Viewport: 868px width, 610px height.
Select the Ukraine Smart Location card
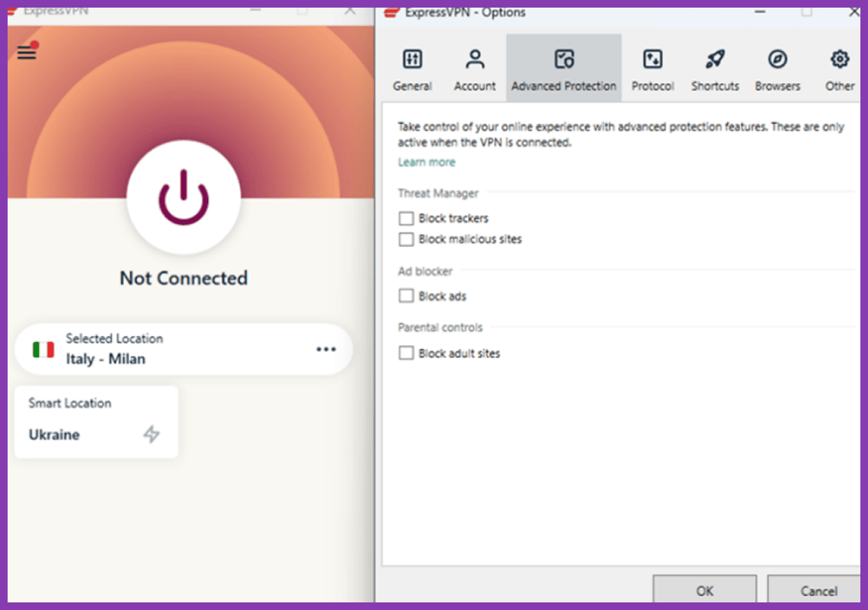click(96, 422)
